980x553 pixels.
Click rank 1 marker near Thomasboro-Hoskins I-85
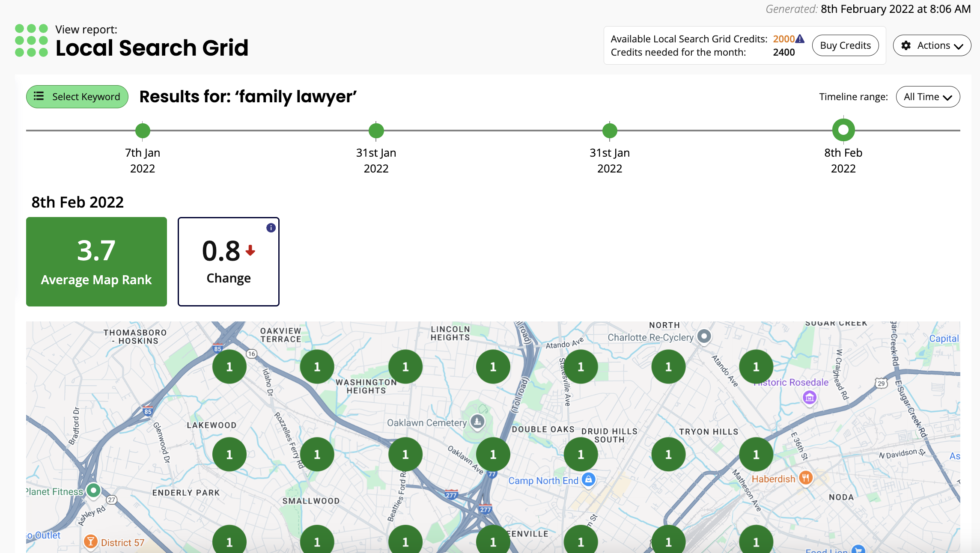click(x=229, y=367)
